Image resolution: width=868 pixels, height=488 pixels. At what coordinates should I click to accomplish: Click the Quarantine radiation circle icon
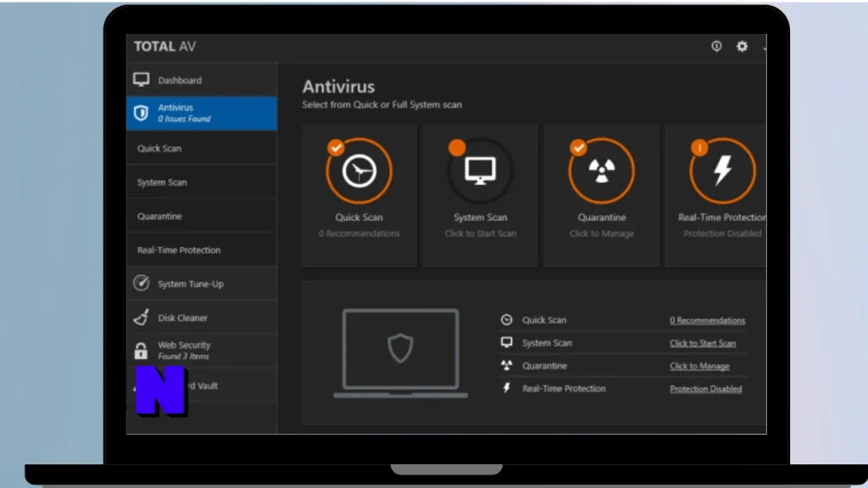(x=601, y=171)
